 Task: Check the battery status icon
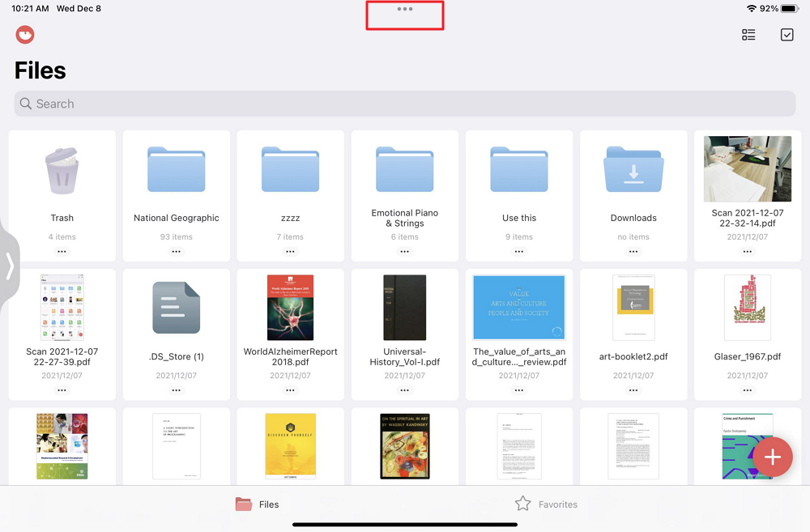tap(790, 9)
